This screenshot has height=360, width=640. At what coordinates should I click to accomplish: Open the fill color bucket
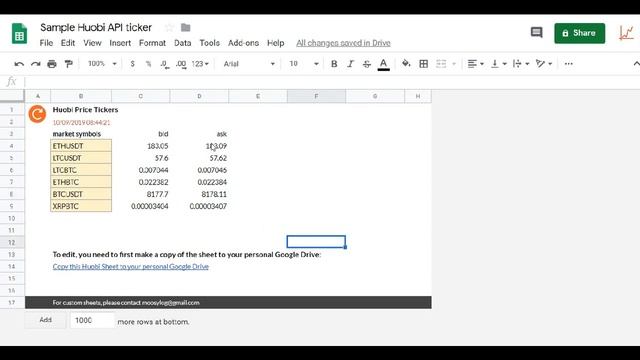406,64
